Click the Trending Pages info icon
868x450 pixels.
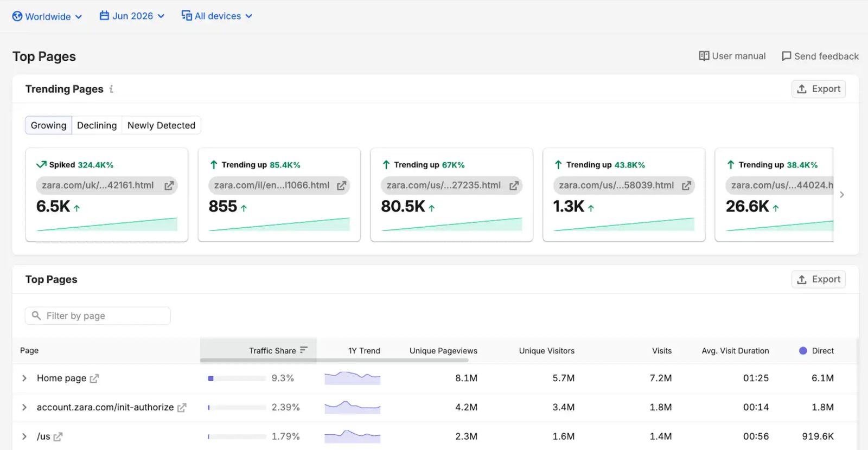click(x=111, y=89)
